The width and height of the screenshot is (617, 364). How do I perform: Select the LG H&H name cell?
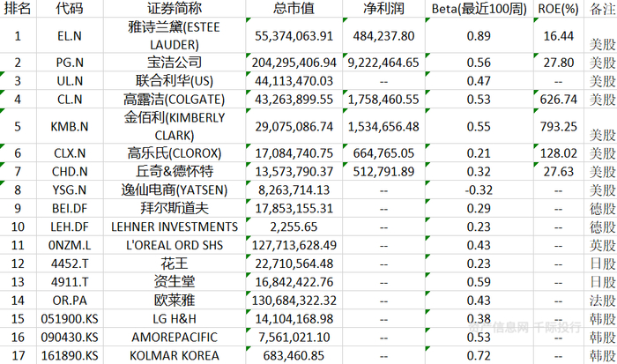point(175,319)
